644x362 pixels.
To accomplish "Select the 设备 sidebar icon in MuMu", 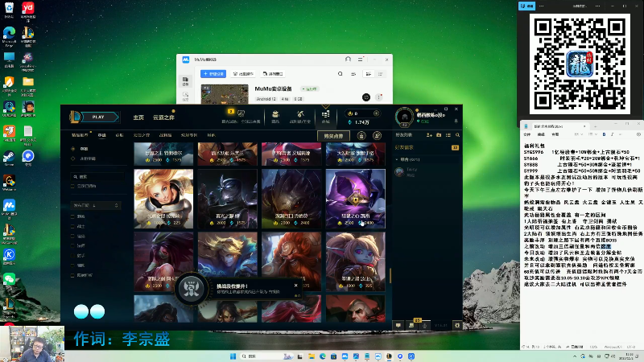I will [x=185, y=81].
